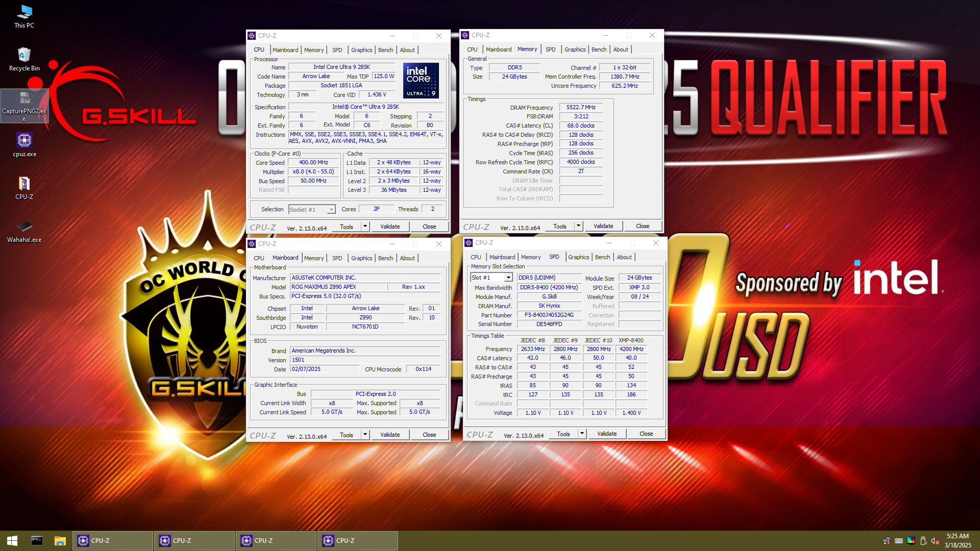Click the Mem Controller Freq. value 1380.7 MHz
The height and width of the screenshot is (551, 980).
click(625, 77)
